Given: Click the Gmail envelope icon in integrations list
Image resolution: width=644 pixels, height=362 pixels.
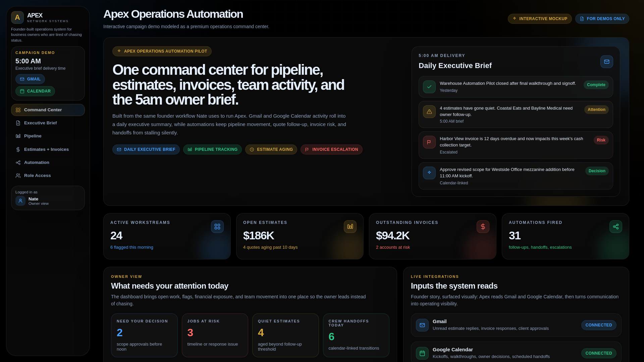Looking at the screenshot, I should 422,325.
